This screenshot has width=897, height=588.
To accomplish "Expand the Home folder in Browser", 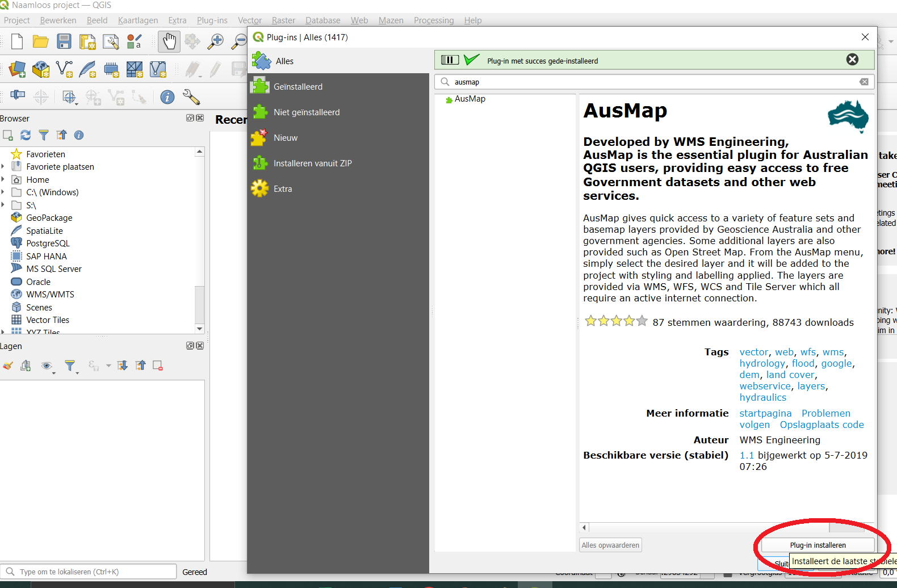I will [x=3, y=180].
